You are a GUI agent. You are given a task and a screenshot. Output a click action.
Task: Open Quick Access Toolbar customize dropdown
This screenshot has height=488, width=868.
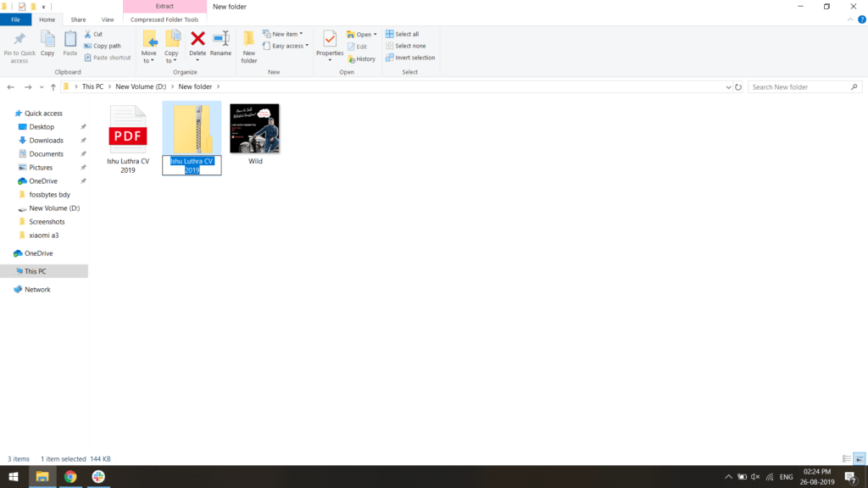[44, 7]
